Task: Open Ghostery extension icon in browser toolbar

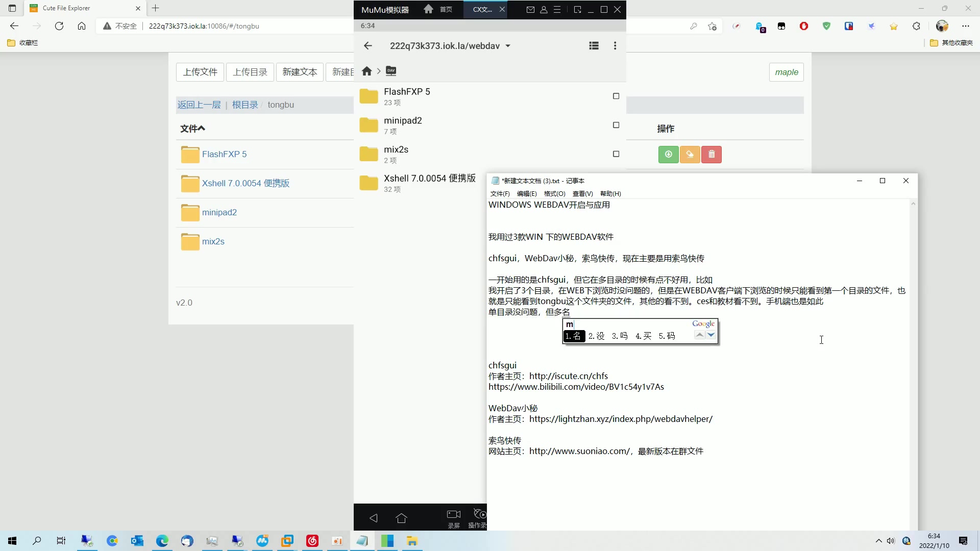Action: coord(760,27)
